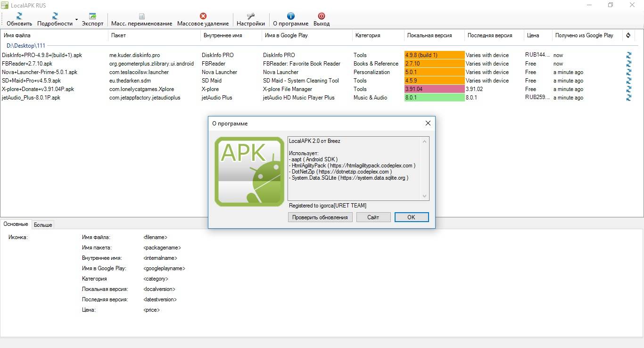Sort by Имя в Google Play column
The width and height of the screenshot is (644, 348).
click(307, 35)
